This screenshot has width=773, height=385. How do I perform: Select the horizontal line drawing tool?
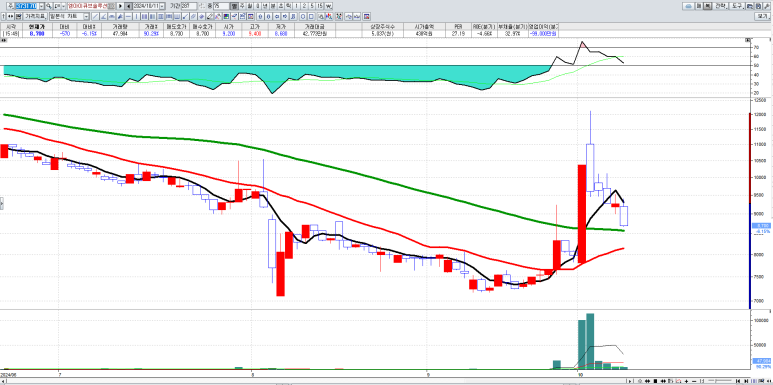(128, 16)
